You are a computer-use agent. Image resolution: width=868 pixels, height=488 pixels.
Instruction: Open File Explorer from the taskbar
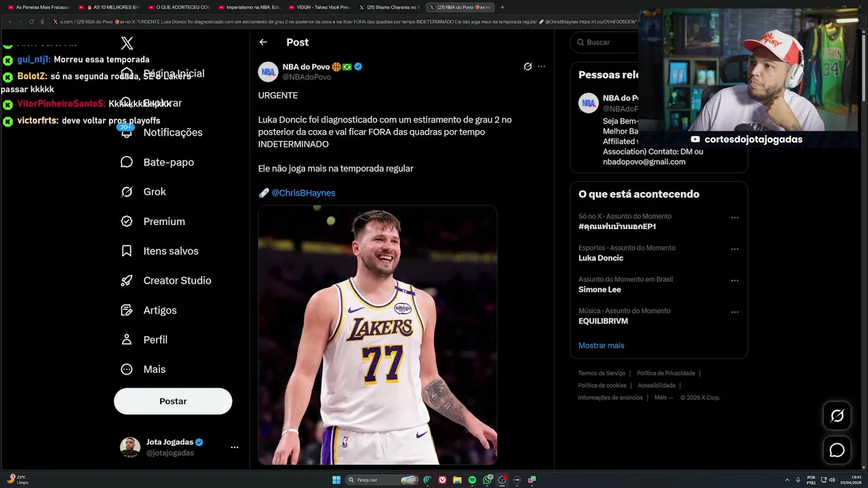[457, 480]
